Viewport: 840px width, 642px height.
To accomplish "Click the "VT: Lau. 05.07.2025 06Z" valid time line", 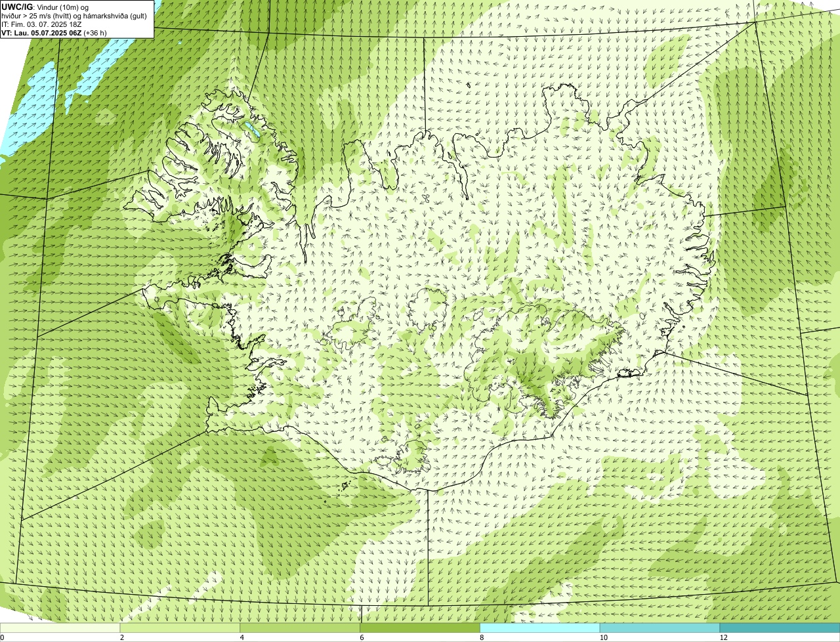I will click(54, 33).
